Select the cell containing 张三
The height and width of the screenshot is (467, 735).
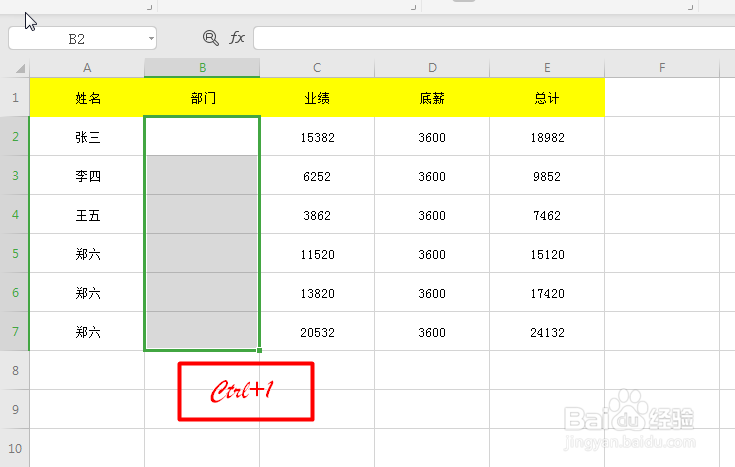click(x=87, y=136)
